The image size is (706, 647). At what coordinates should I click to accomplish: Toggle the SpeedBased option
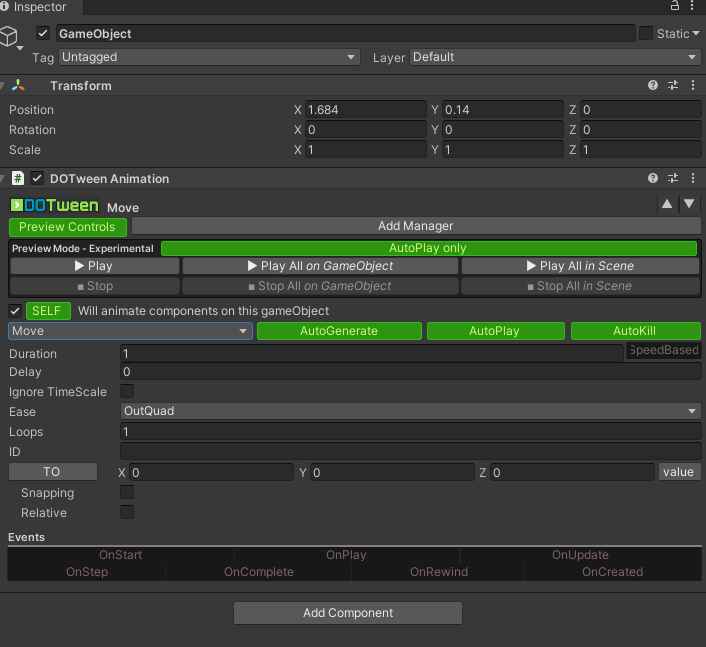(x=663, y=350)
